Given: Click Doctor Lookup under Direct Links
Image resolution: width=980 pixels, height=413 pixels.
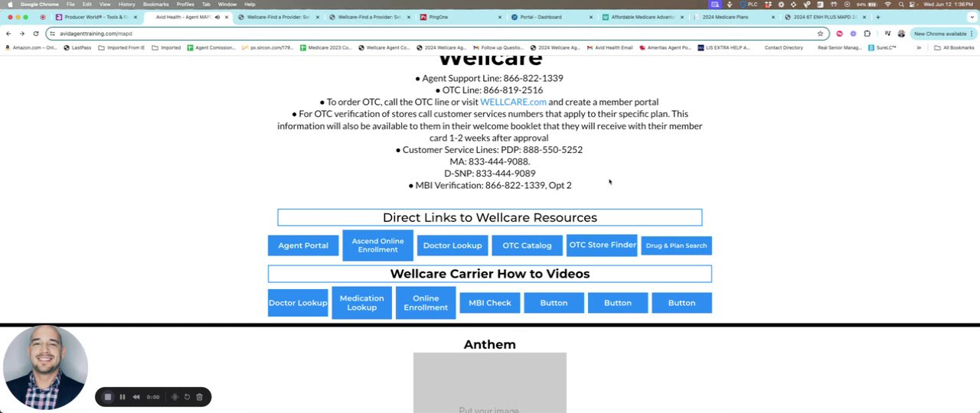Looking at the screenshot, I should (452, 246).
